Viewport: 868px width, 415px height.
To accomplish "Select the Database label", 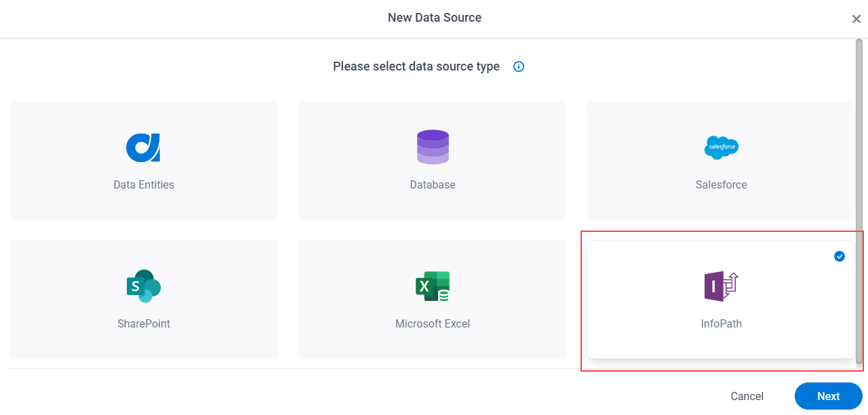I will click(433, 184).
